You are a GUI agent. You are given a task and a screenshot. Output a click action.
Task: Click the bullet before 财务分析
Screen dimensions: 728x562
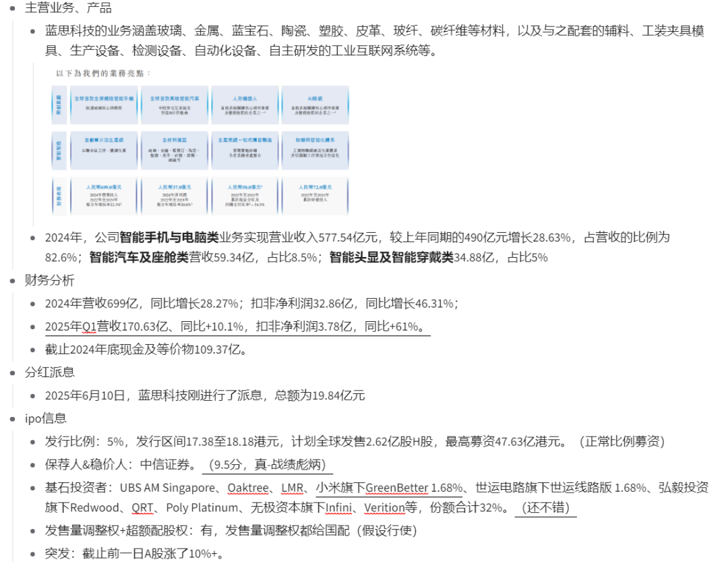coord(13,281)
